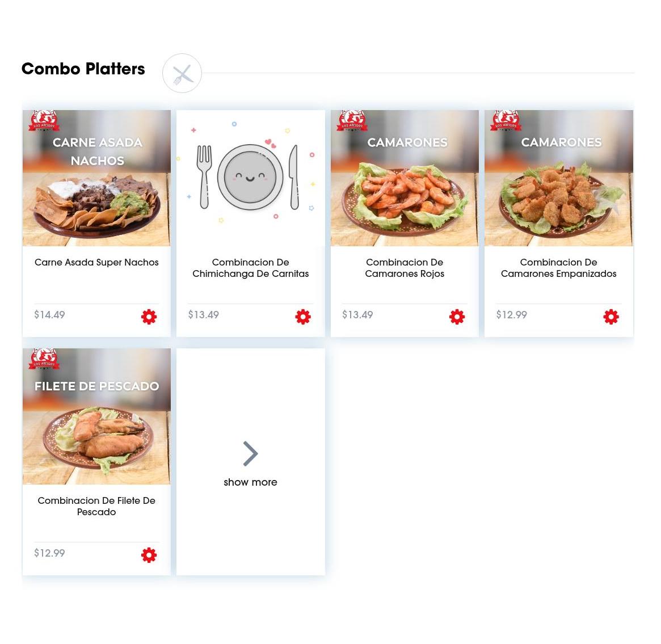Open the Filete De Pescado photo
The width and height of the screenshot is (661, 644).
96,416
